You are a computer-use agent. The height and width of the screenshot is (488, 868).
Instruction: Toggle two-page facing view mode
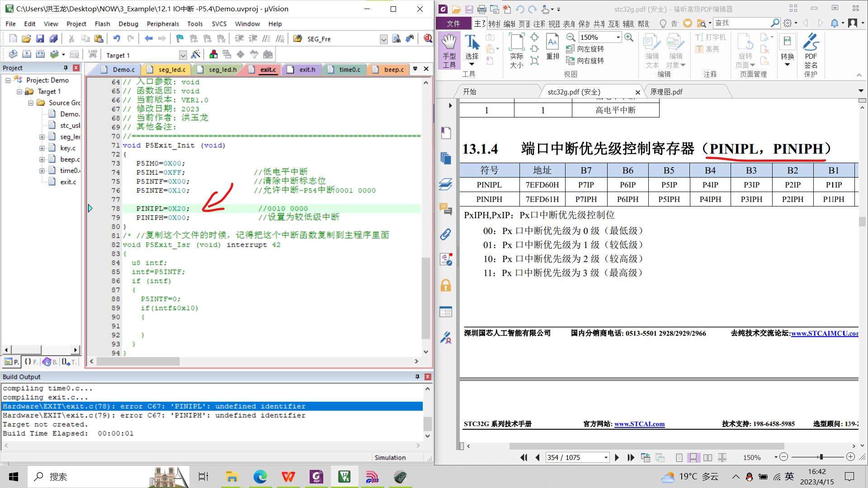click(708, 457)
